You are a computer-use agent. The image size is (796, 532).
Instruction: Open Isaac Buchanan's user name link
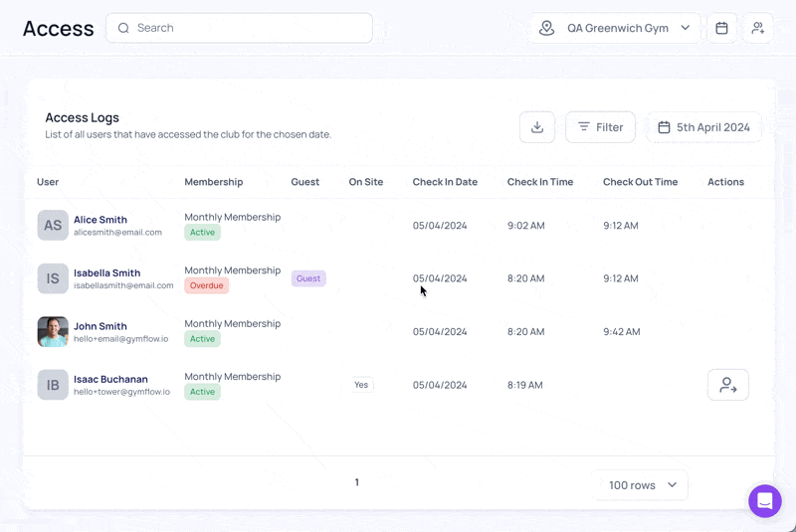point(110,379)
